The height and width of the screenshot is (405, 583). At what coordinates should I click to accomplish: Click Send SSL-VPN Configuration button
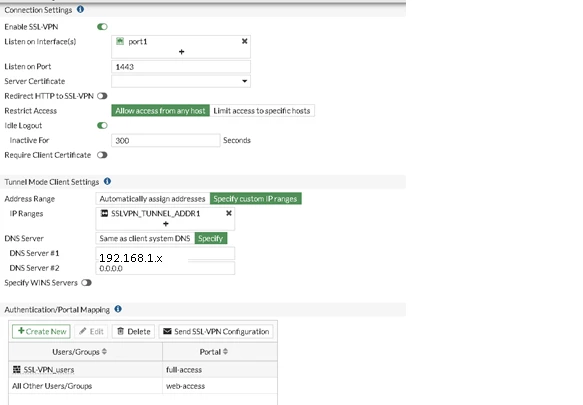coord(216,331)
